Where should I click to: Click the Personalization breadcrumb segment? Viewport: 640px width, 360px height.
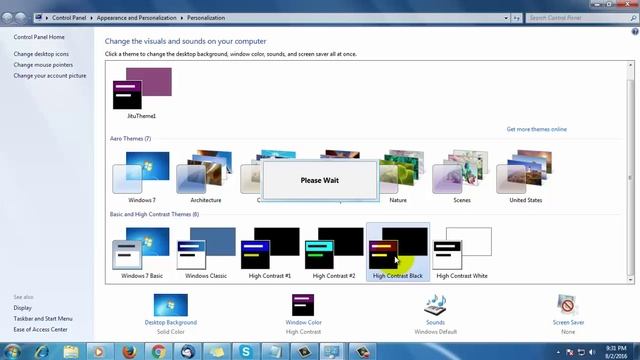tap(206, 18)
